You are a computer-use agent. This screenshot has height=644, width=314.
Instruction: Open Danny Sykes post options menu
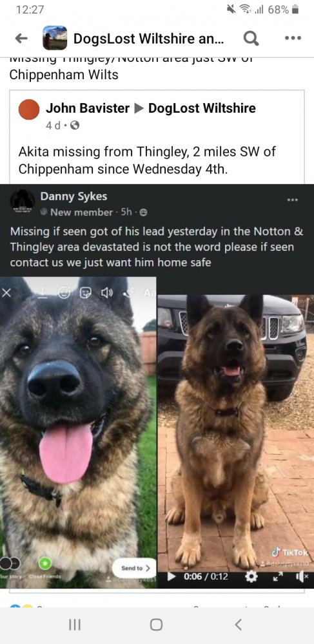[292, 200]
